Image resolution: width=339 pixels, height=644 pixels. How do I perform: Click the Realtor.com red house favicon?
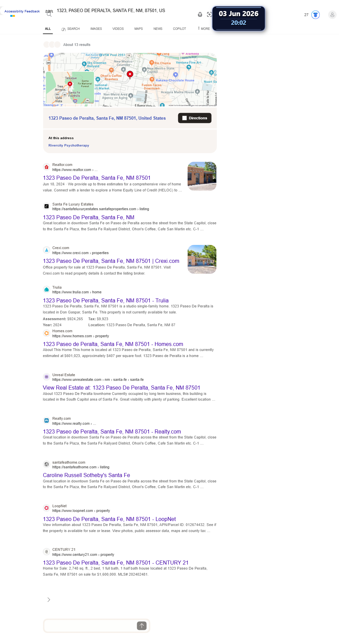coord(47,167)
